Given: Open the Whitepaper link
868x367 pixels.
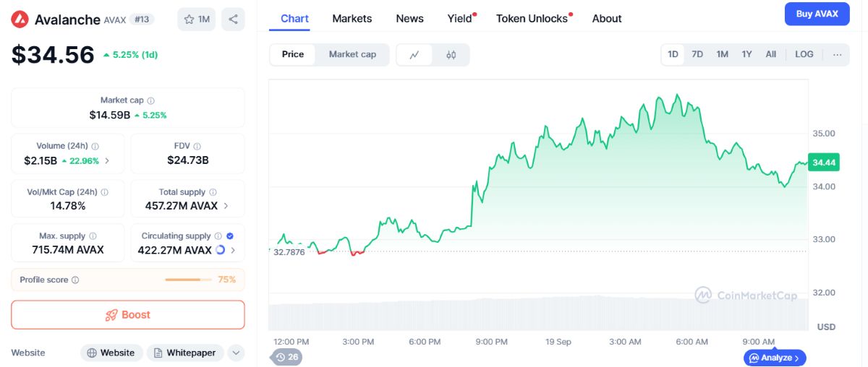Looking at the screenshot, I should click(184, 353).
